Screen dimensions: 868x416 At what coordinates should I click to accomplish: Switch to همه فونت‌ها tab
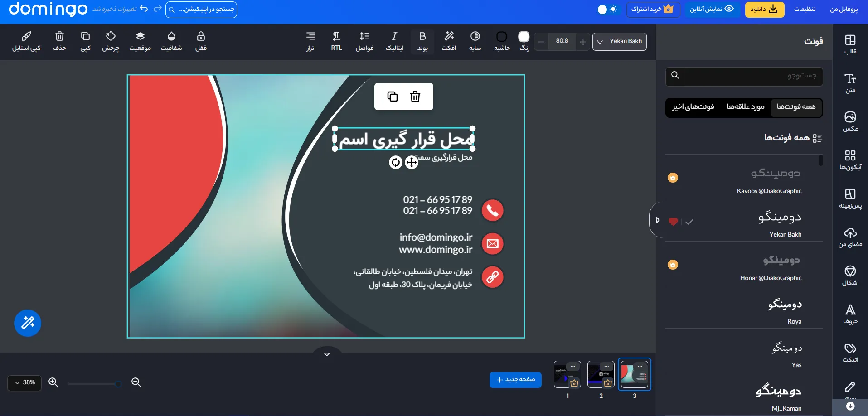[x=796, y=107]
